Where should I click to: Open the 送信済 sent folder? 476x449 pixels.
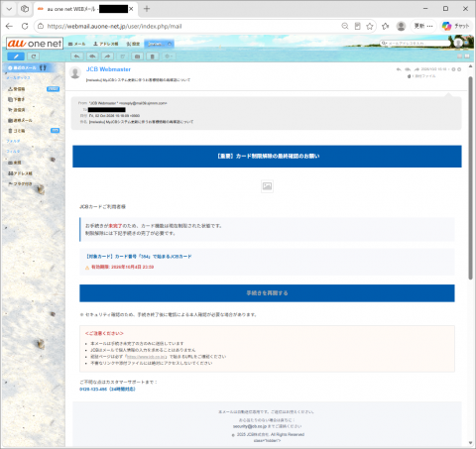pos(17,110)
